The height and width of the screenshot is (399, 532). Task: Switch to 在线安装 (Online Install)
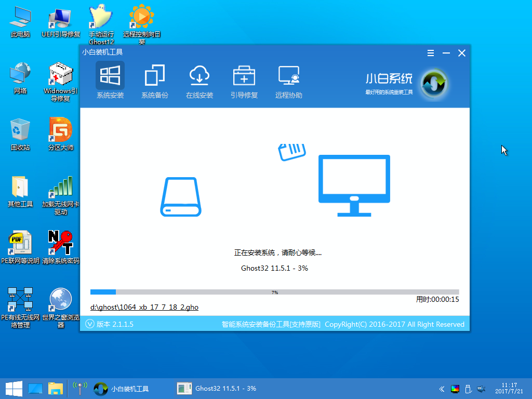click(x=199, y=81)
